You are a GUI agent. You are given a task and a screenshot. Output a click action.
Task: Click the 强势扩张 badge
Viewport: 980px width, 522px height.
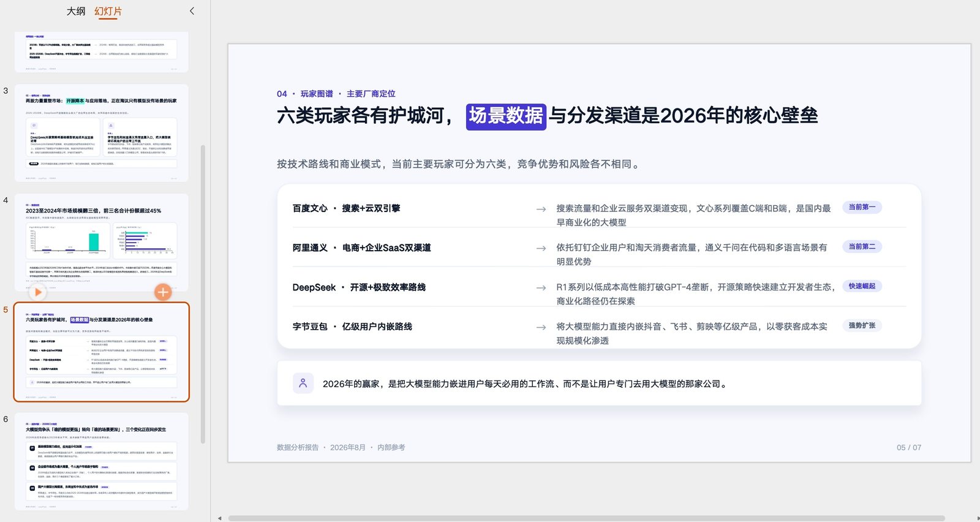[862, 325]
